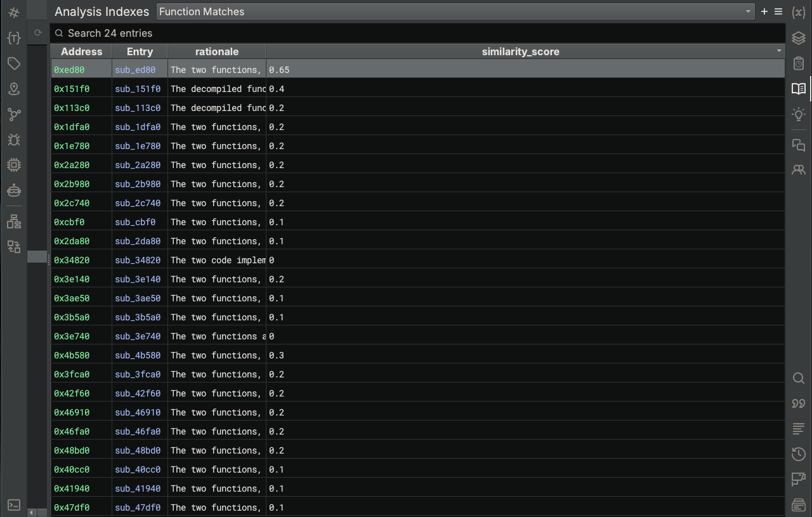Open entry sub_3e140 link
The height and width of the screenshot is (517, 812).
(x=138, y=279)
